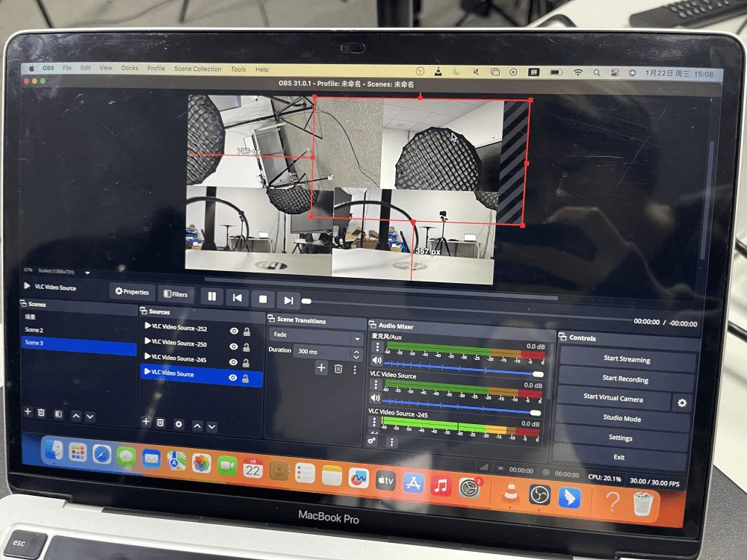This screenshot has width=747, height=560.
Task: Open options for VLC Video Source -245 audio
Action: [x=374, y=422]
